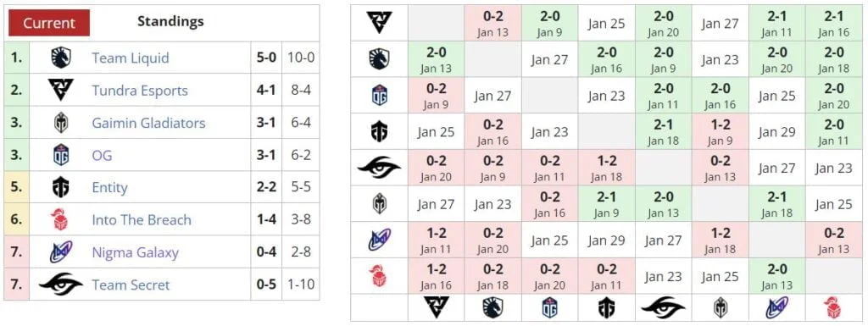This screenshot has width=868, height=326.
Task: Select Gaimin Gladiators team name link
Action: (x=148, y=123)
